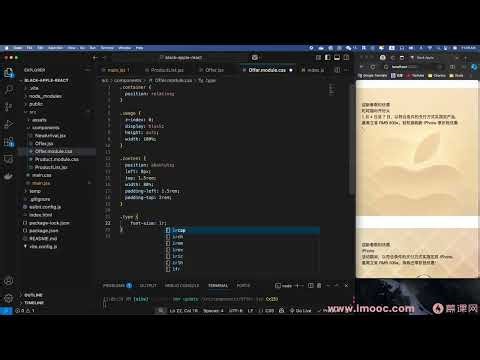Click the Ln 22 cursor position indicator

[x=183, y=311]
